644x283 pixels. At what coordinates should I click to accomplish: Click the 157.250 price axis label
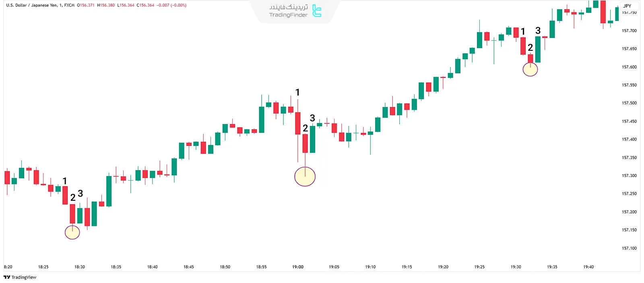(629, 194)
